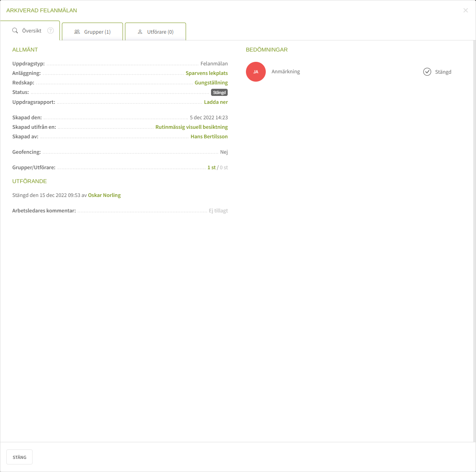Open the Sparvens lekplats facility link

coord(207,73)
